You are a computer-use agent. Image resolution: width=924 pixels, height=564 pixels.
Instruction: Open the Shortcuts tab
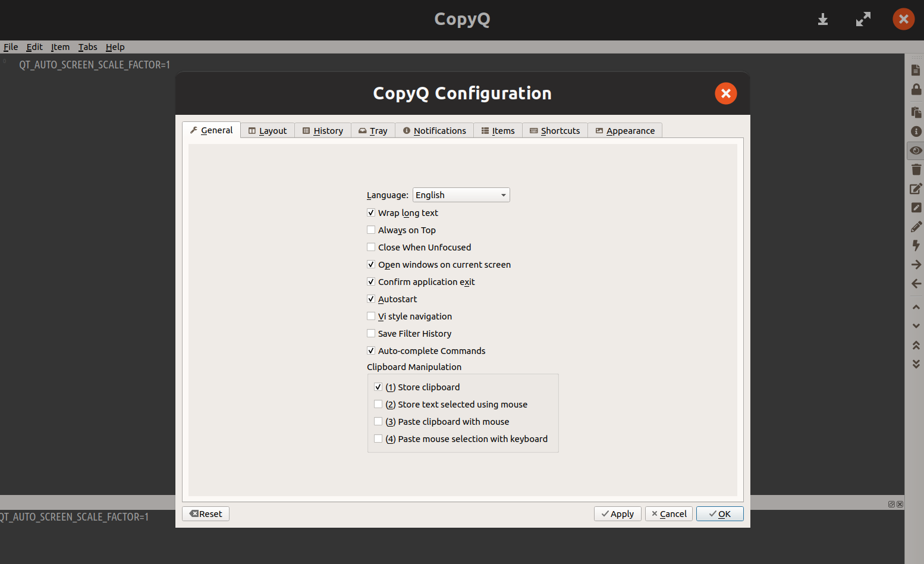(555, 131)
